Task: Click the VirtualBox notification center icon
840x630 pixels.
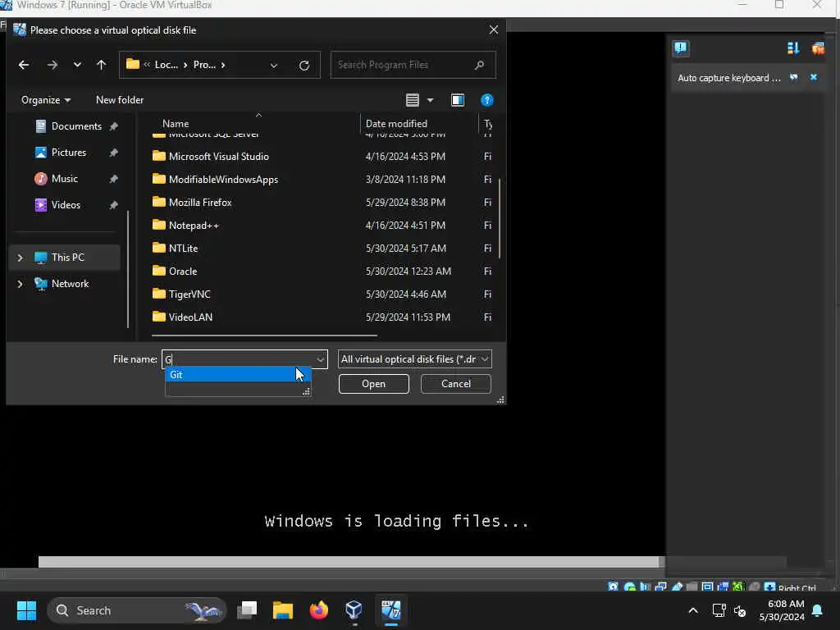Action: point(680,48)
